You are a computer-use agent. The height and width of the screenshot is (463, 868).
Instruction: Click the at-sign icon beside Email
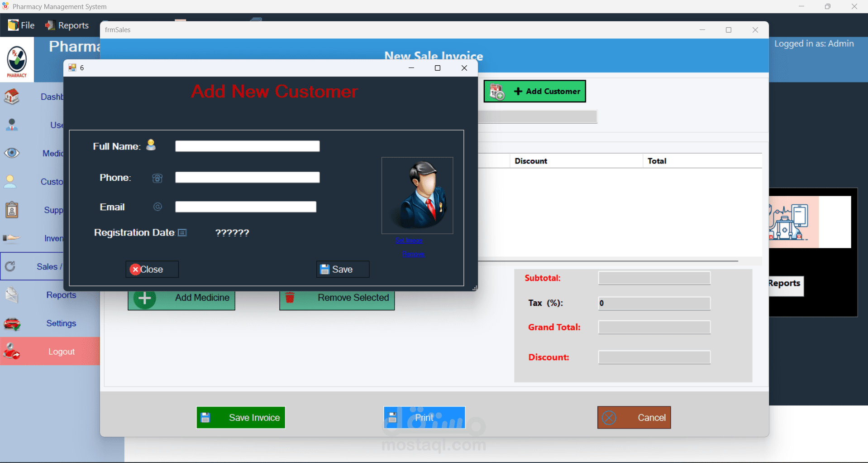pyautogui.click(x=157, y=207)
